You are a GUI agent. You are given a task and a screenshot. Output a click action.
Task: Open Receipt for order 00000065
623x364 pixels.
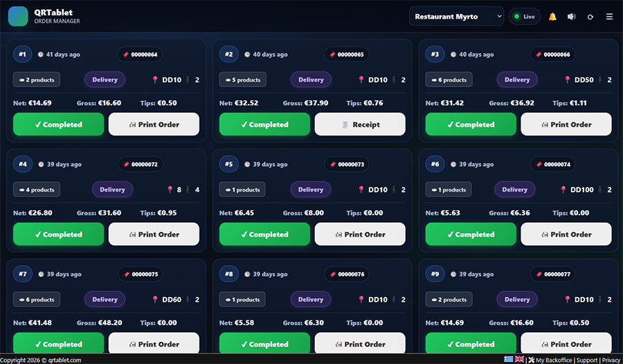click(360, 125)
